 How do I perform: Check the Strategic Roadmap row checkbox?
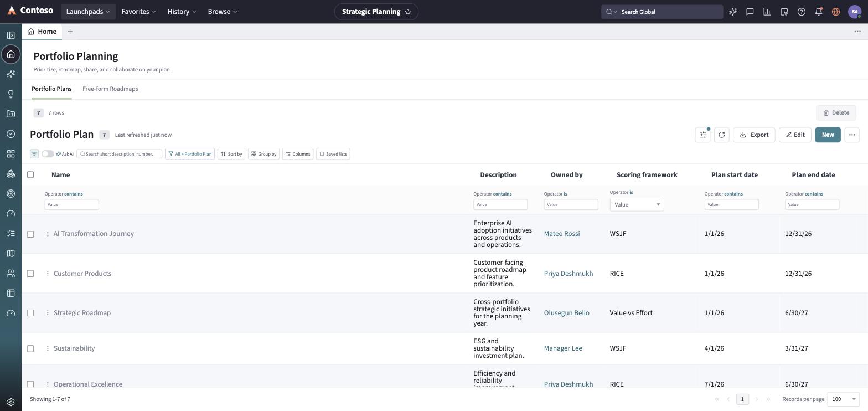point(30,313)
